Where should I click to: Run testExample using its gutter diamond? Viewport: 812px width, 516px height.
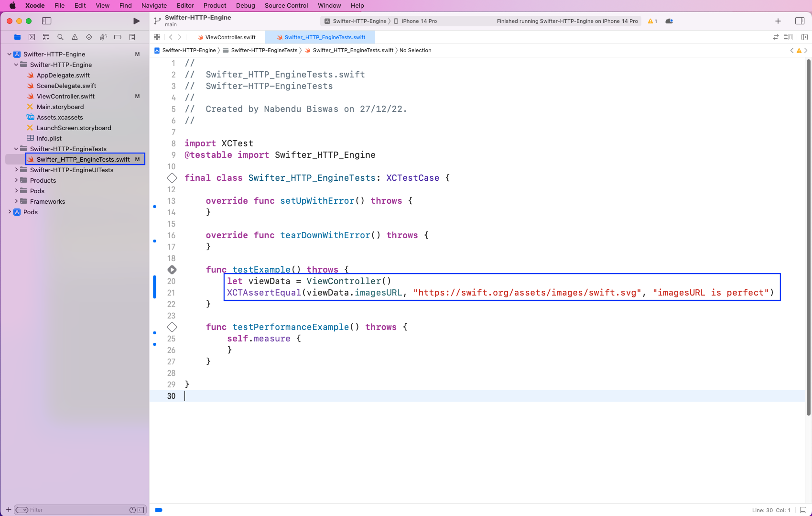tap(172, 270)
